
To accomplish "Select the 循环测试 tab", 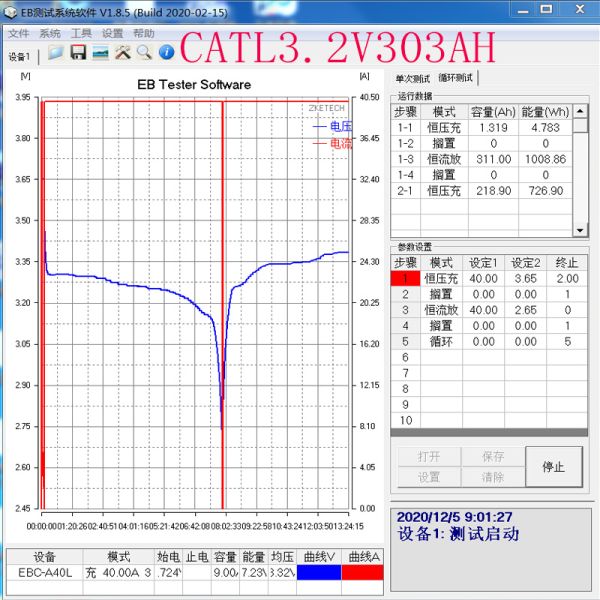I will [x=456, y=78].
